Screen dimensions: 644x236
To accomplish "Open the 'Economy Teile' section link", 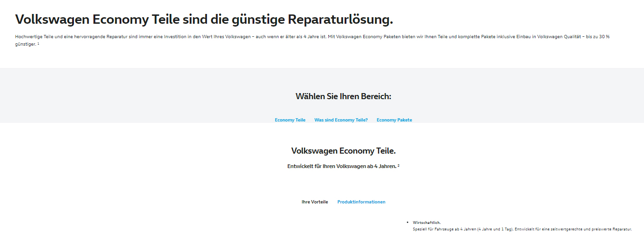I will click(290, 120).
